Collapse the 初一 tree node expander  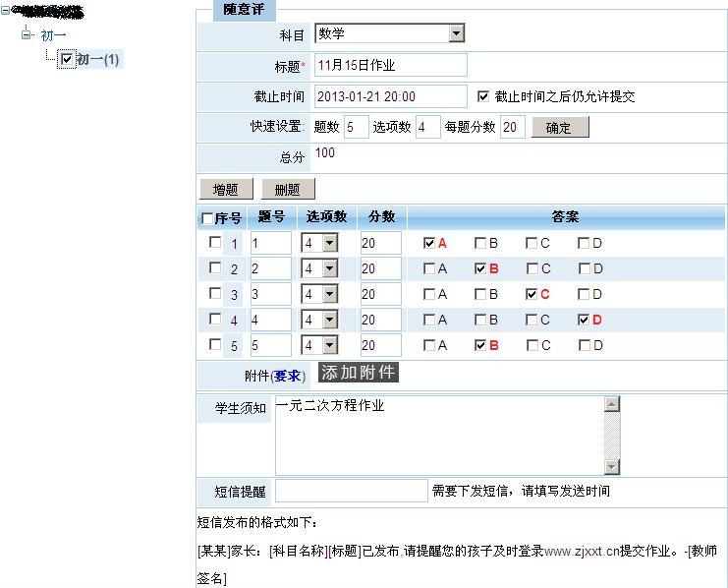(x=28, y=35)
